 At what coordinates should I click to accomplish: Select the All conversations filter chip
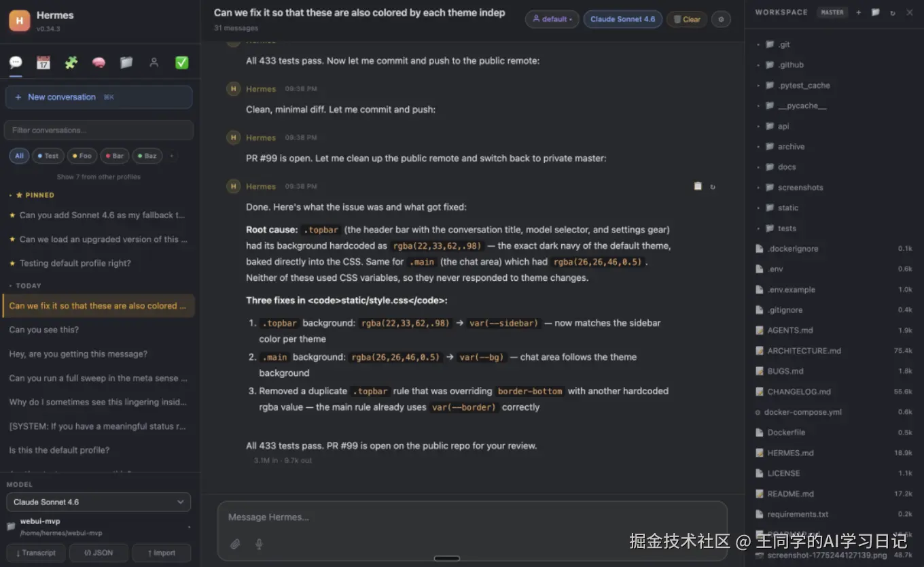[19, 156]
